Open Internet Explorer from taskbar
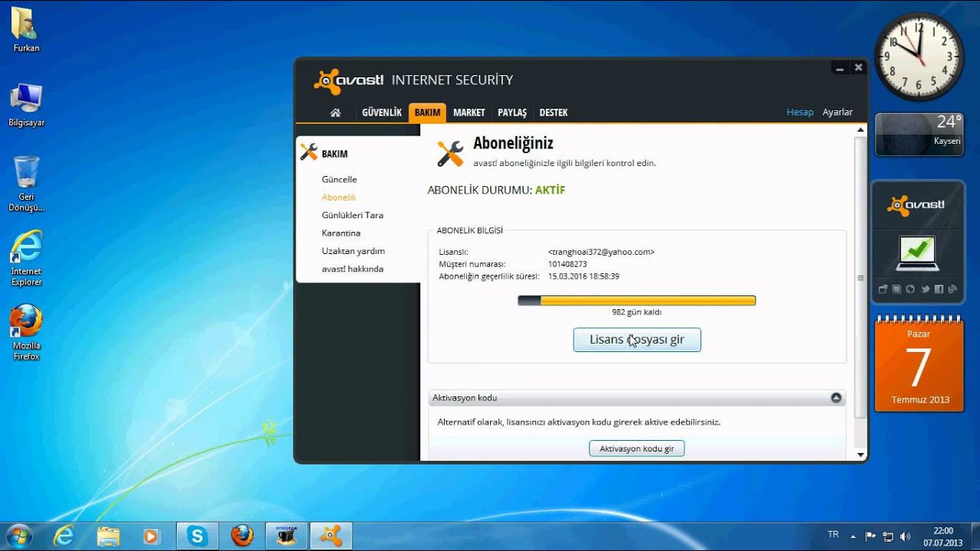The width and height of the screenshot is (980, 551). [63, 536]
